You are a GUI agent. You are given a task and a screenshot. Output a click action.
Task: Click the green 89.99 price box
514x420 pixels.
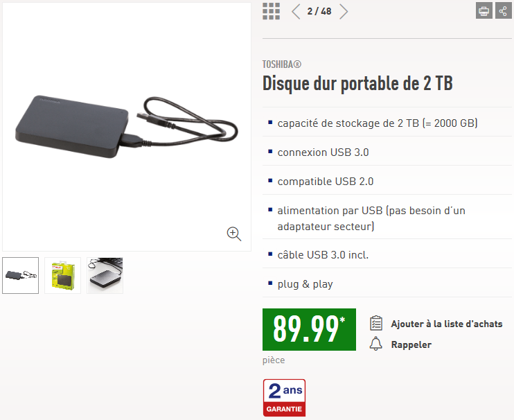tap(309, 329)
